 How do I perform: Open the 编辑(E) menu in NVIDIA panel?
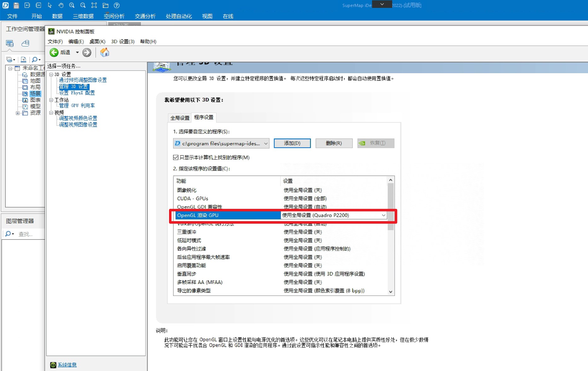click(76, 41)
